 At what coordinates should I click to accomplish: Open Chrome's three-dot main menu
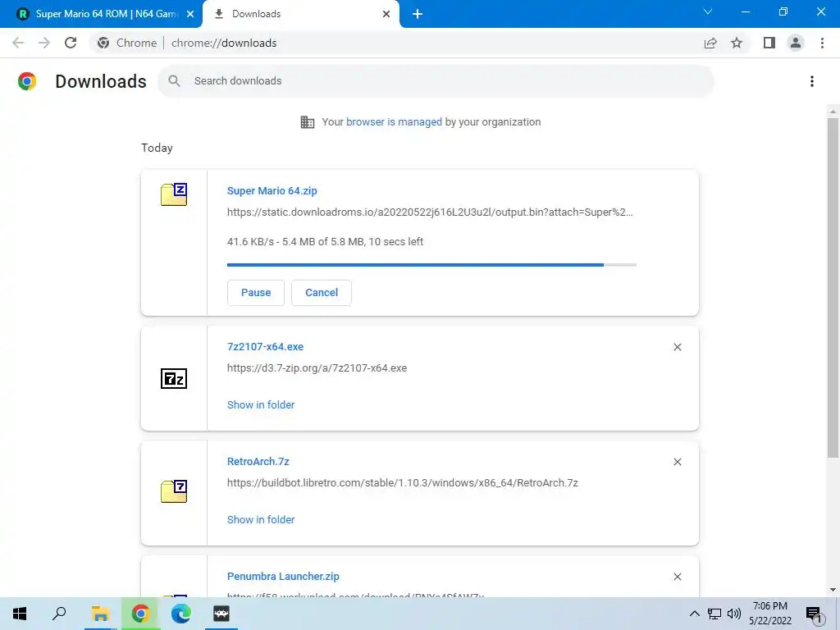coord(822,43)
